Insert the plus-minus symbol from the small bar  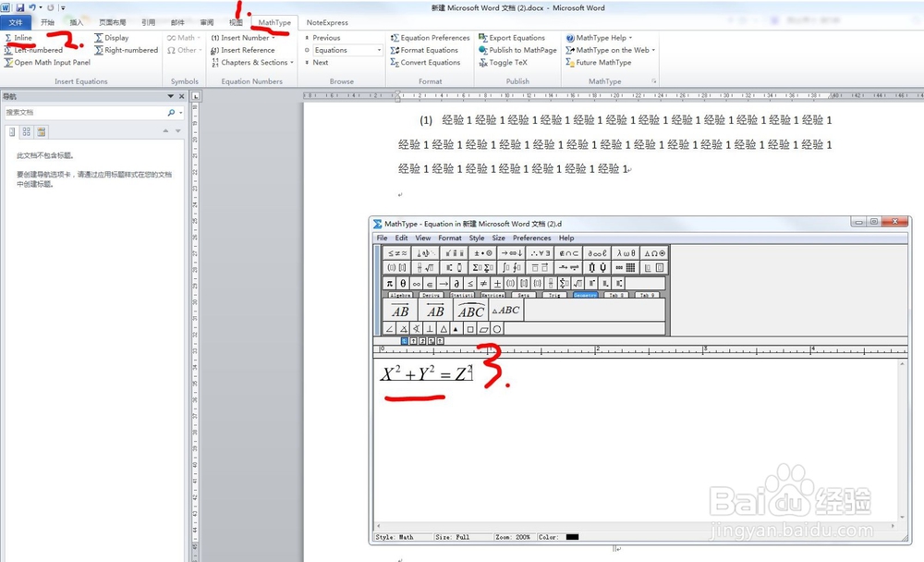(x=497, y=284)
